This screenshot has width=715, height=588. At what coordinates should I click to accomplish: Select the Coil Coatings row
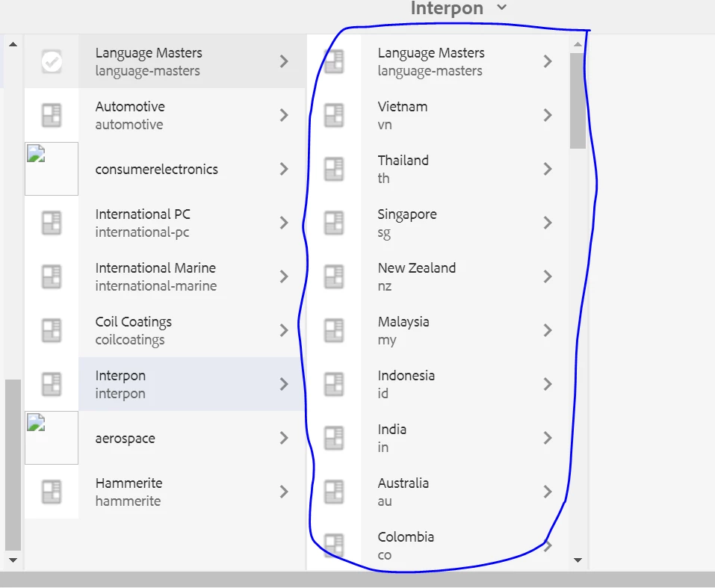pyautogui.click(x=164, y=330)
